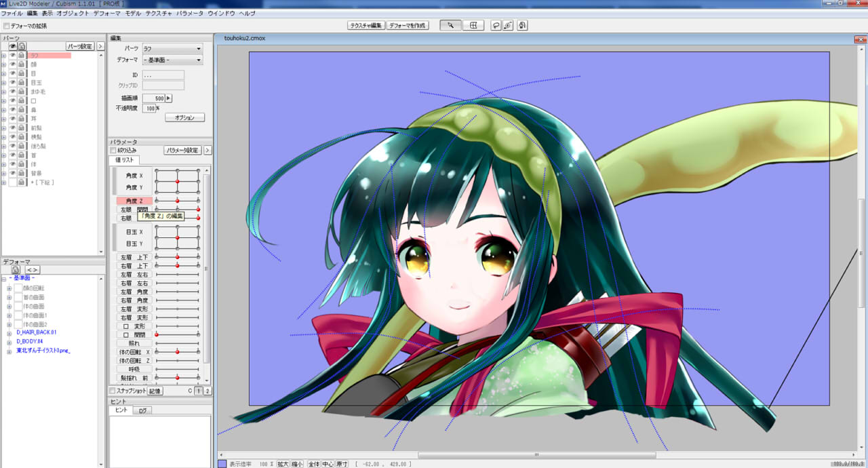Open the デフォーマ menu in menu bar
Screen dimensions: 868x468
pyautogui.click(x=107, y=14)
